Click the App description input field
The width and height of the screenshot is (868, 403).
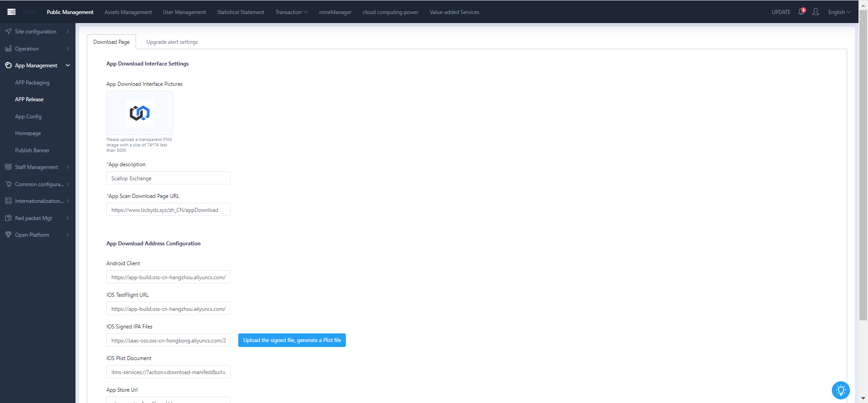(168, 178)
